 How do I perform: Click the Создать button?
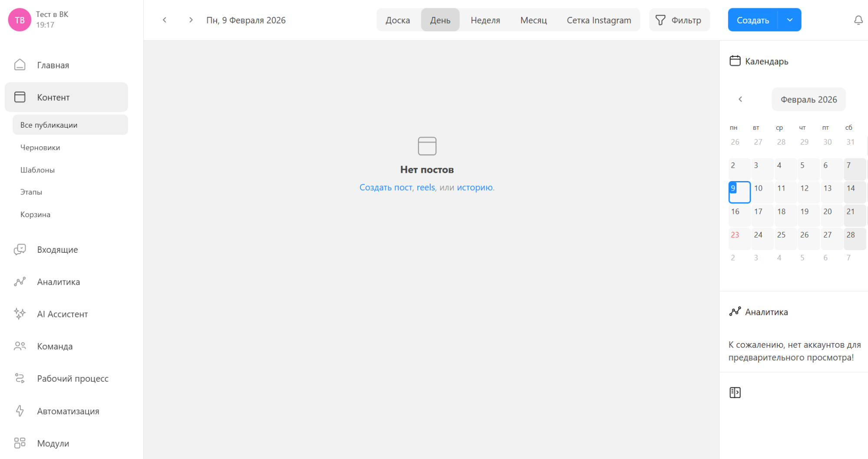click(x=752, y=20)
